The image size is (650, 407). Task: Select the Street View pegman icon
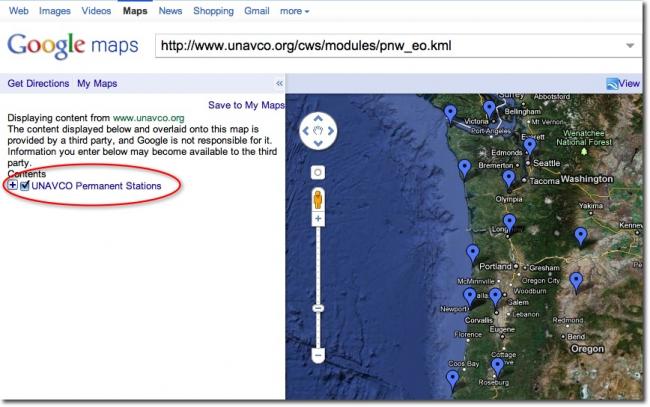317,197
